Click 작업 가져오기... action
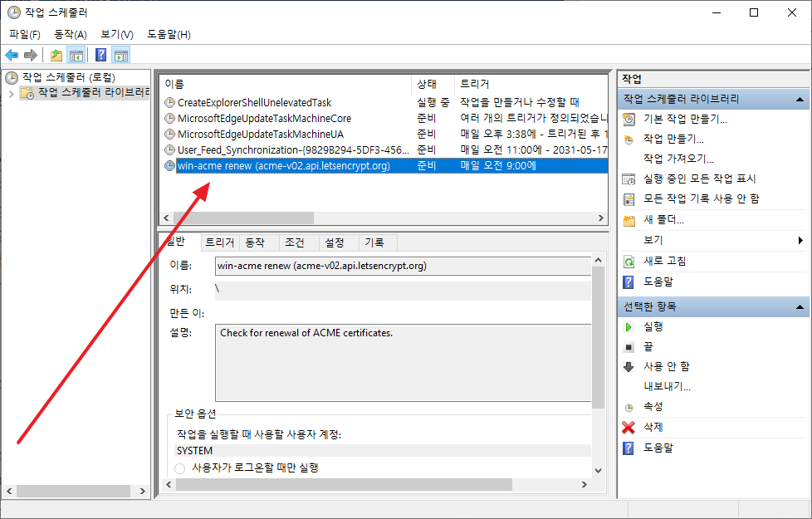Viewport: 812px width, 519px height. [x=678, y=159]
